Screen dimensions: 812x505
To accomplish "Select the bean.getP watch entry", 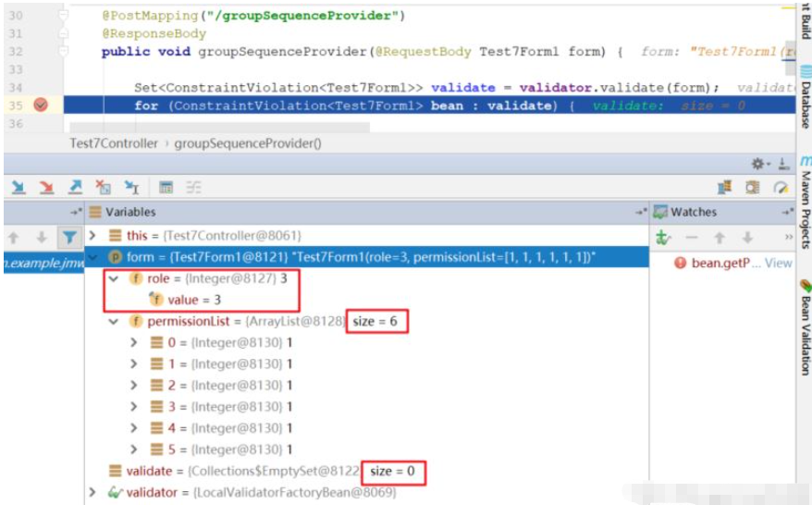I will pos(720,263).
